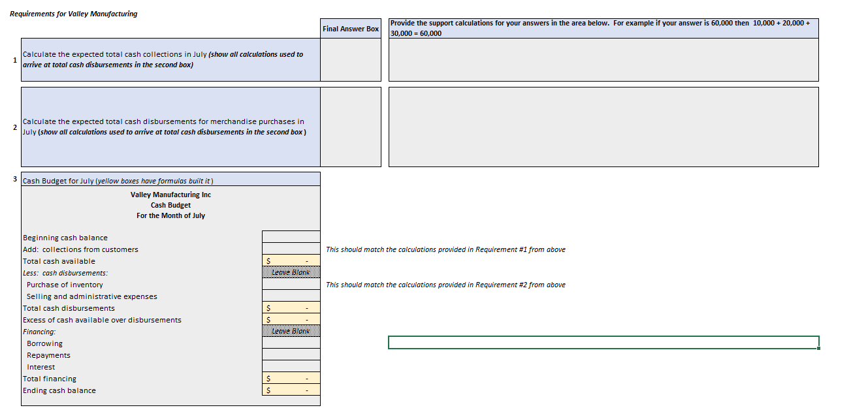Viewport: 868px width, 410px height.
Task: Click the currently selected green-outlined cell
Action: click(603, 342)
